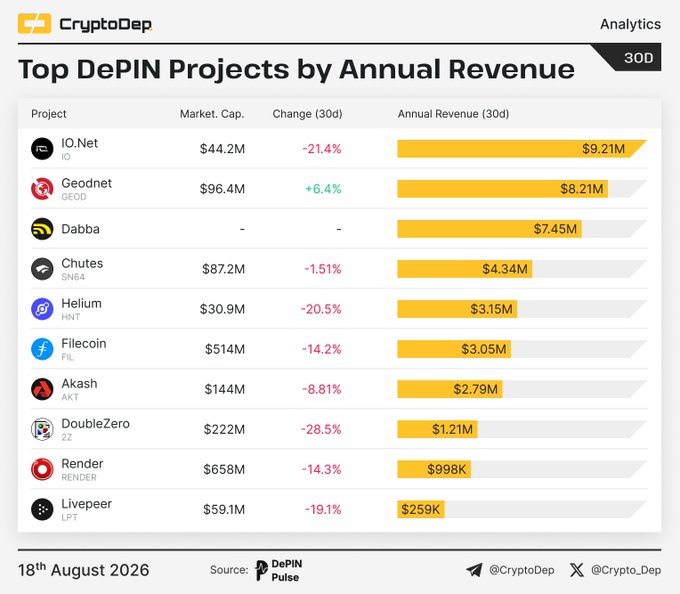Image resolution: width=680 pixels, height=594 pixels.
Task: Click the $96.4M market cap value
Action: (222, 189)
